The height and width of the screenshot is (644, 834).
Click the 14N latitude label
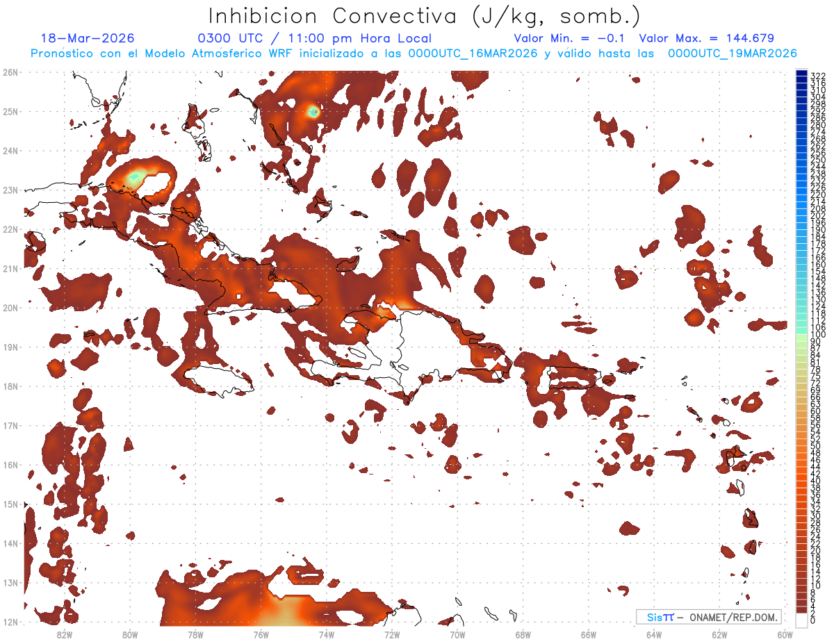point(10,543)
